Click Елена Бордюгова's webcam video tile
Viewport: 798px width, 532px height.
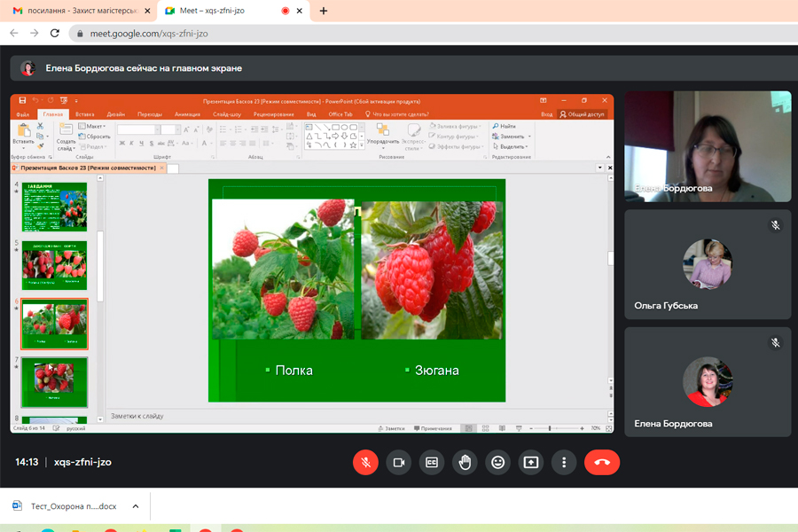pyautogui.click(x=708, y=146)
